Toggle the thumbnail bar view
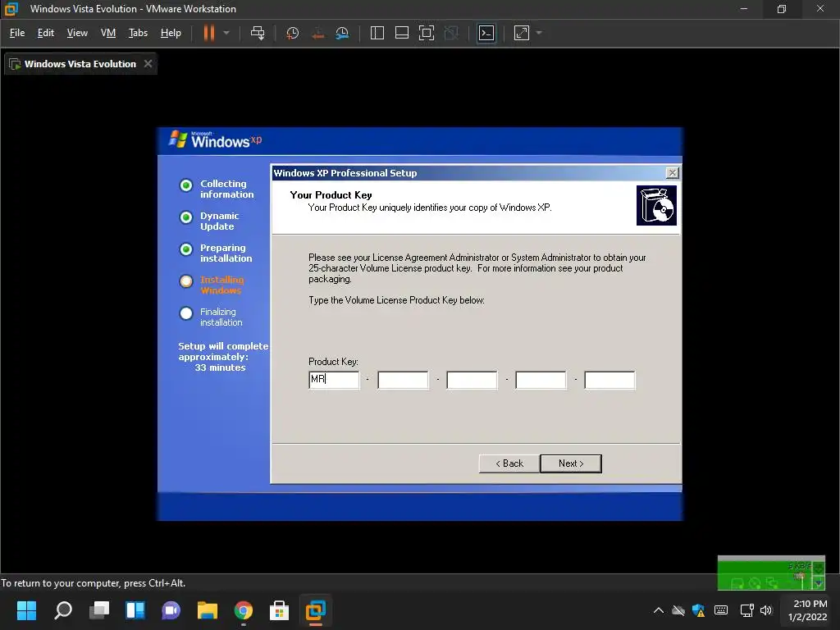 (402, 33)
